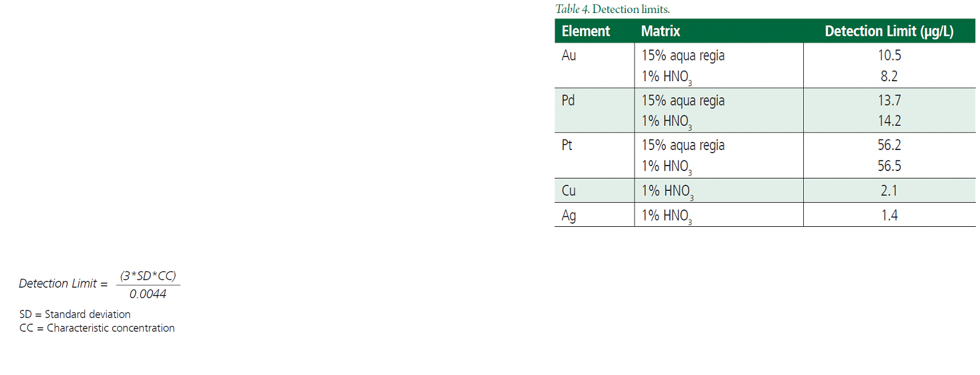Select the 56.5 detection limit value
Image resolution: width=980 pixels, height=375 pixels.
(889, 166)
